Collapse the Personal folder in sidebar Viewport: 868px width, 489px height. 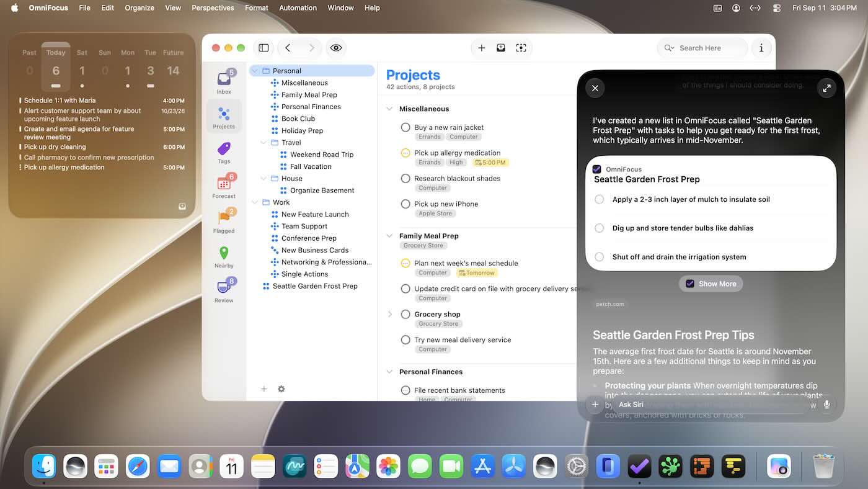click(x=254, y=71)
